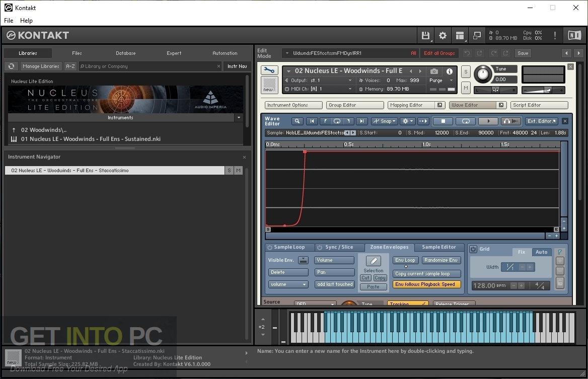Click the NI logo icon
This screenshot has height=379, width=588.
click(574, 36)
